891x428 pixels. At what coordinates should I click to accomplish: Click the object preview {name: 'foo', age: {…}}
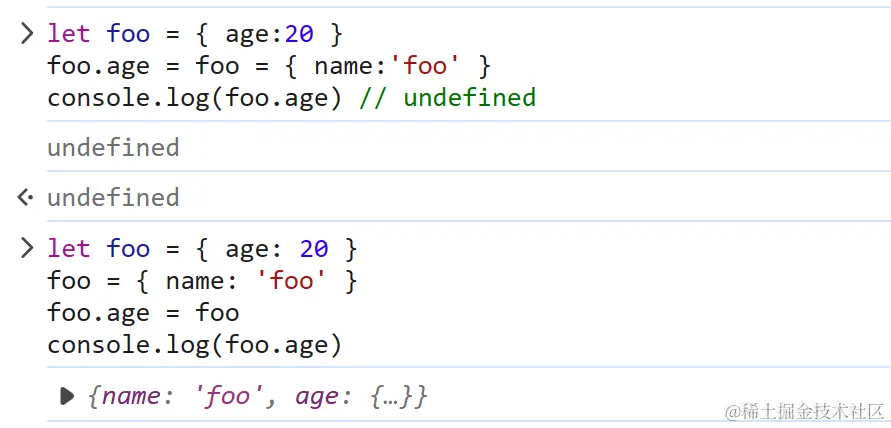[258, 396]
